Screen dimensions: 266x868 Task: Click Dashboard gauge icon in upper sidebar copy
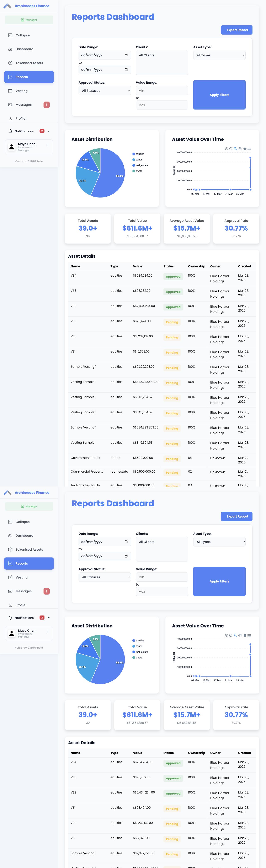click(x=10, y=49)
